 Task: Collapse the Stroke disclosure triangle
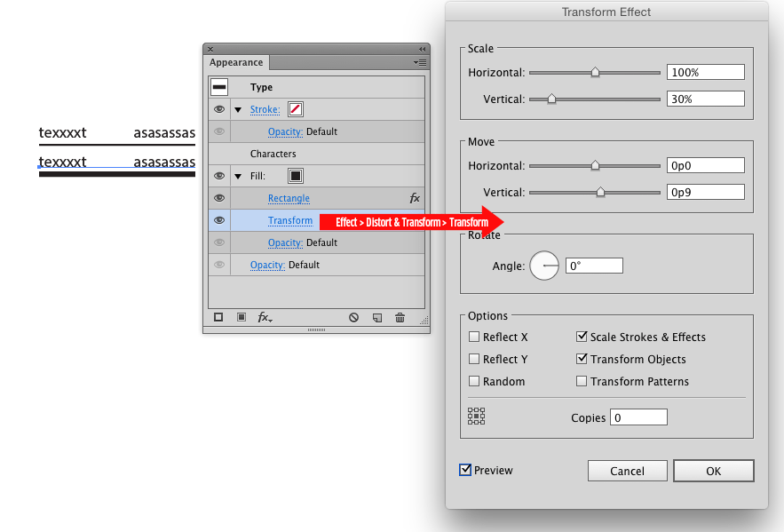pos(237,108)
